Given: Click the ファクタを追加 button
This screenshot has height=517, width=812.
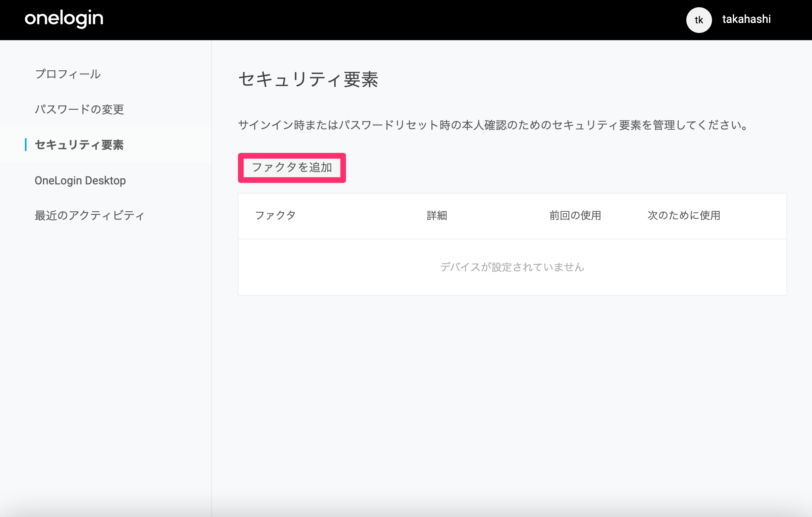Looking at the screenshot, I should pos(292,168).
